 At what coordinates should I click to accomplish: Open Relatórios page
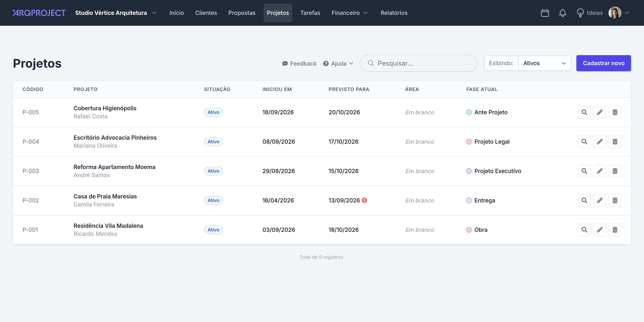pos(394,13)
